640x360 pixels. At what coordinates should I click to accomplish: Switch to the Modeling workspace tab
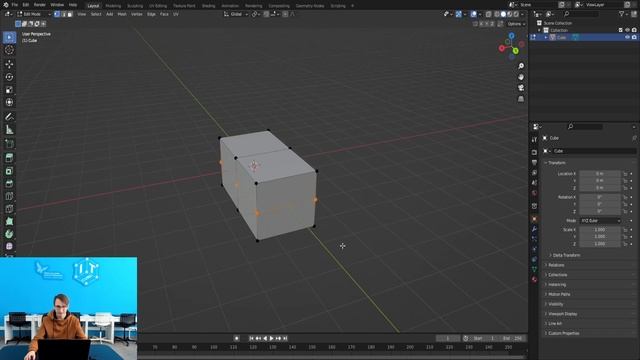(x=113, y=6)
